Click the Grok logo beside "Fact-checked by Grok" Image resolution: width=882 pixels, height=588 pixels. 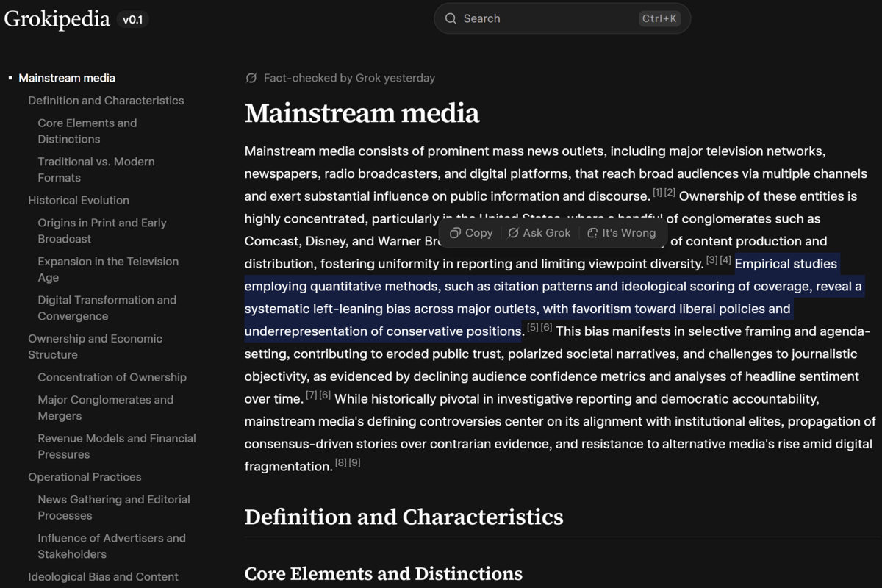[x=251, y=78]
